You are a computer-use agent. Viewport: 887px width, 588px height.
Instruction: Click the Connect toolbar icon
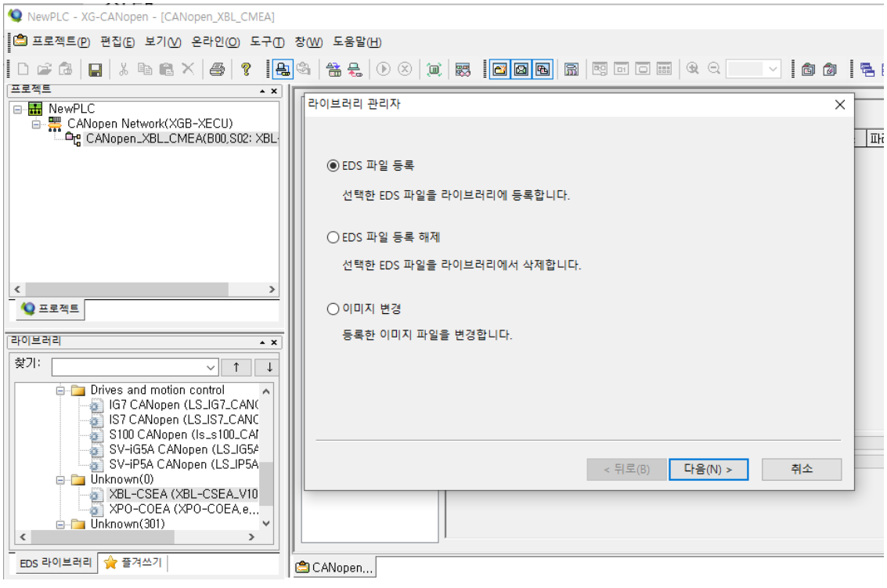click(284, 69)
